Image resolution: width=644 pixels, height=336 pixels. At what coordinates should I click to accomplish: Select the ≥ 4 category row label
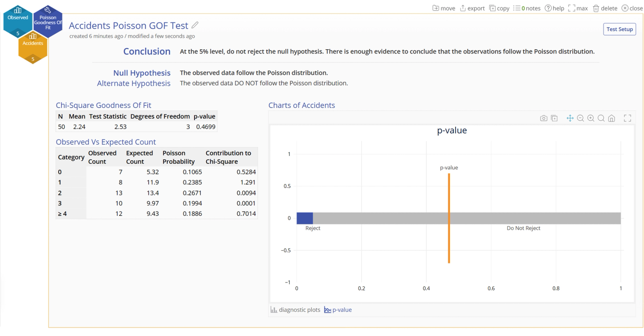point(62,214)
